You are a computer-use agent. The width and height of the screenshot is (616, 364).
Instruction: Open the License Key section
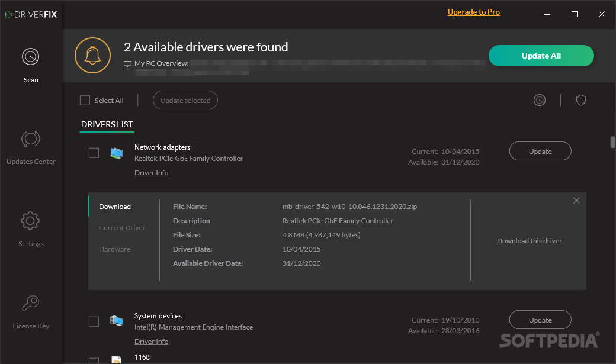[31, 312]
